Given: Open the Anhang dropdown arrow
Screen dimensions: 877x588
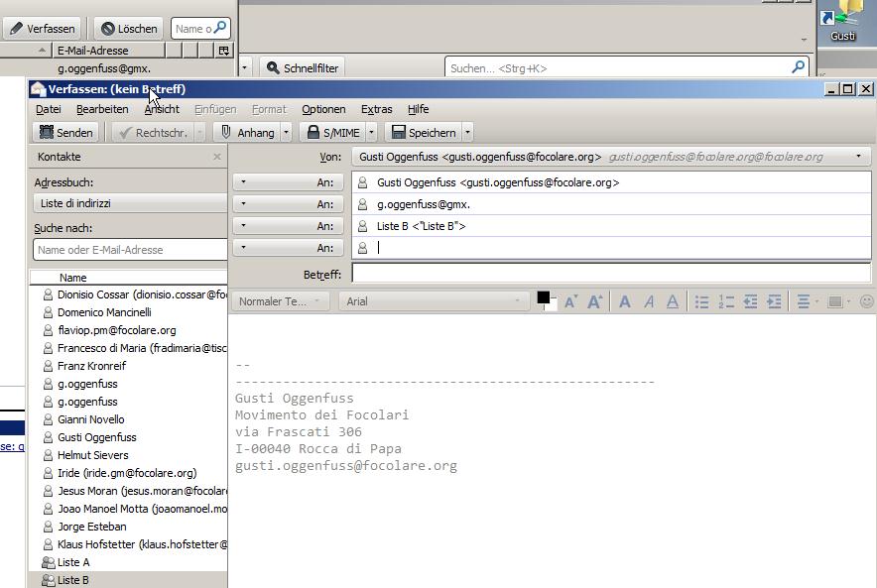Looking at the screenshot, I should [x=286, y=133].
